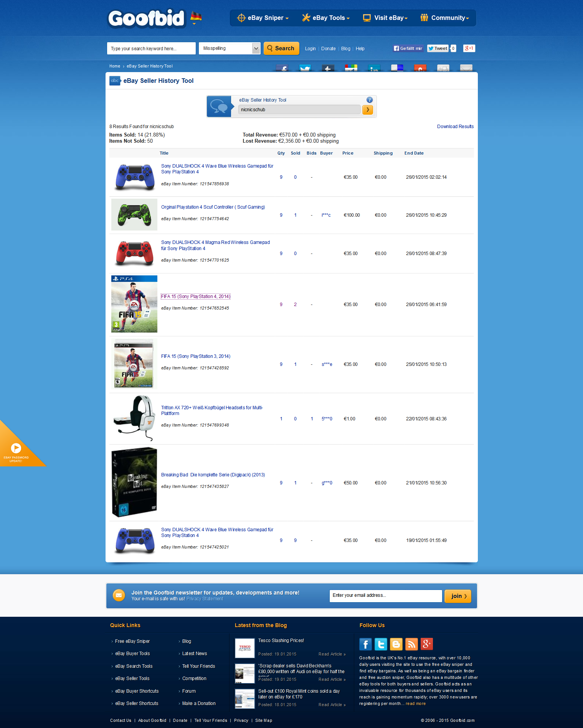Share via Tumblr tab icon
The width and height of the screenshot is (583, 728).
coord(328,68)
